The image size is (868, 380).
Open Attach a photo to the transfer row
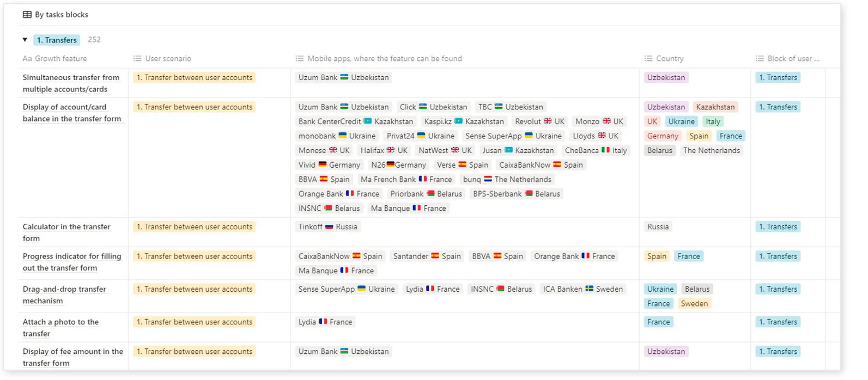(x=60, y=328)
